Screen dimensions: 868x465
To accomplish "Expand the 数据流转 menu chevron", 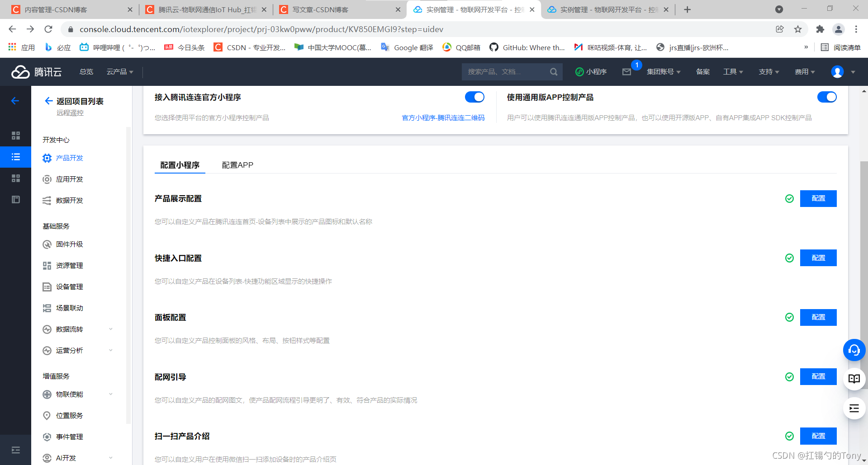I will [x=111, y=329].
